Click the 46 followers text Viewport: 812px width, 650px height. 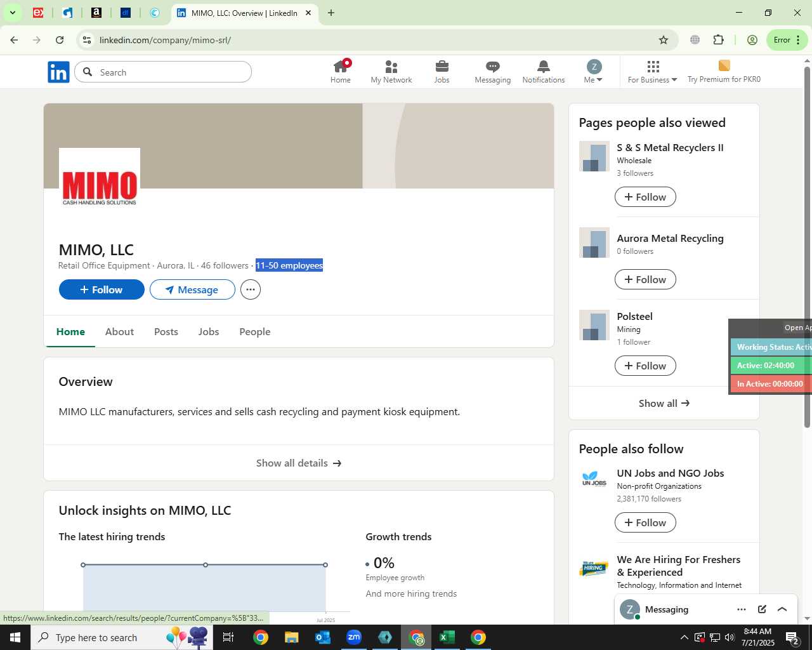click(225, 265)
